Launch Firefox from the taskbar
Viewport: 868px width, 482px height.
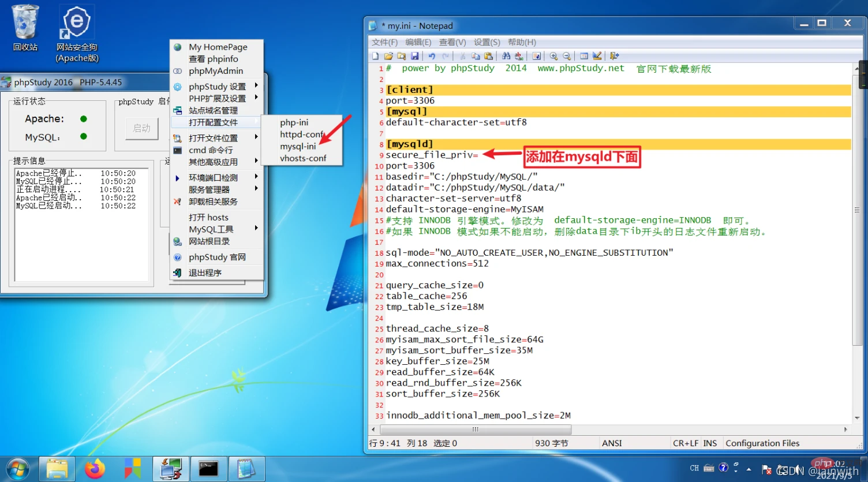tap(95, 468)
